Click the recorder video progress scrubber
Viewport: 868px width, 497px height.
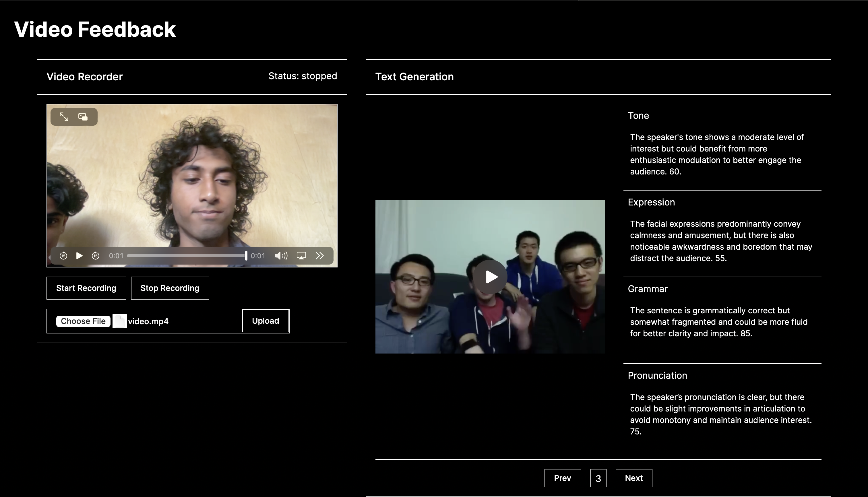(x=187, y=256)
